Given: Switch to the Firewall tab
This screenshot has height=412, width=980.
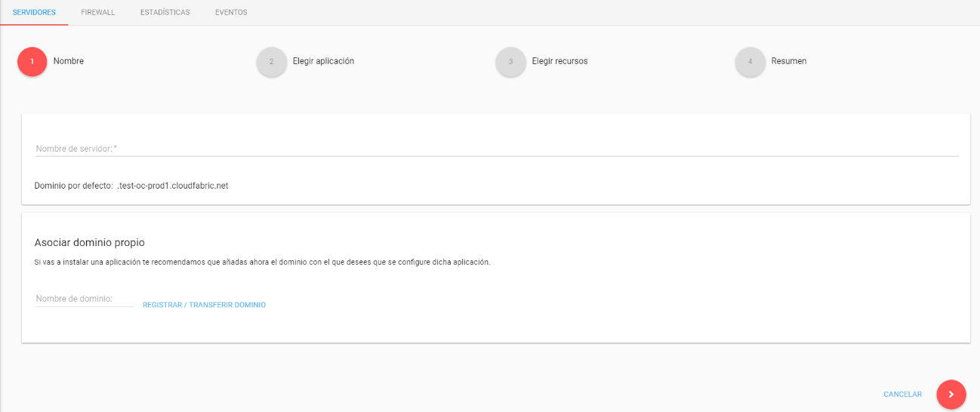Looking at the screenshot, I should (98, 13).
